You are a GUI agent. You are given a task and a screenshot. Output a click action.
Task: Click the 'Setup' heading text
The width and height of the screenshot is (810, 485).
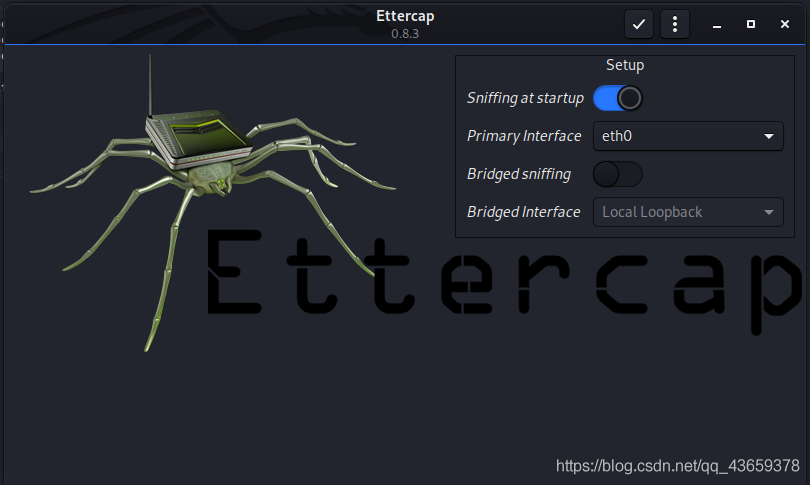point(625,65)
